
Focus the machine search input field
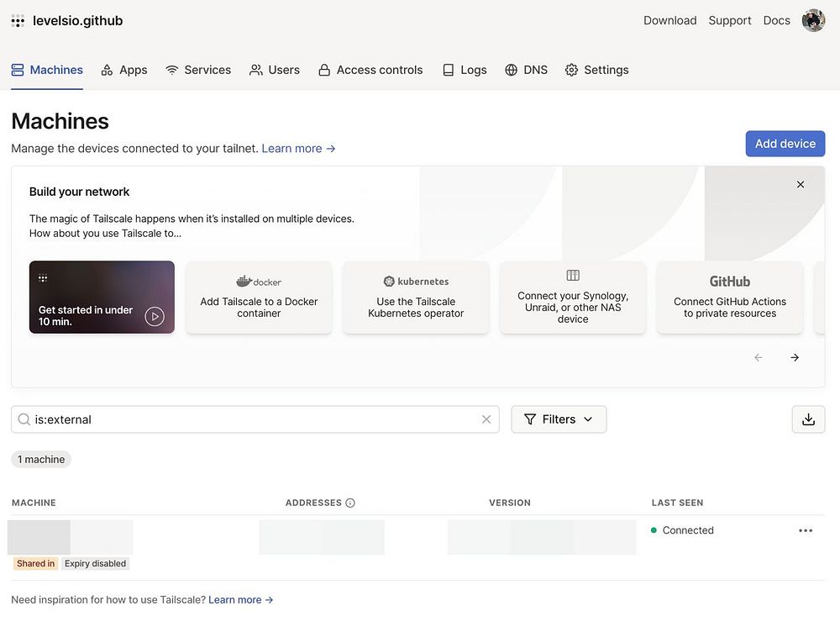[255, 419]
